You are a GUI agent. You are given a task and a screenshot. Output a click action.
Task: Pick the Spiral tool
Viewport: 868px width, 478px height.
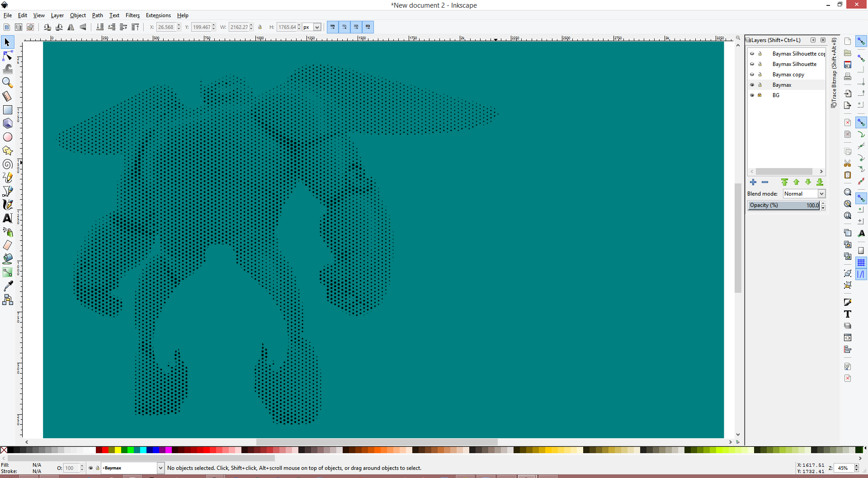[x=7, y=164]
